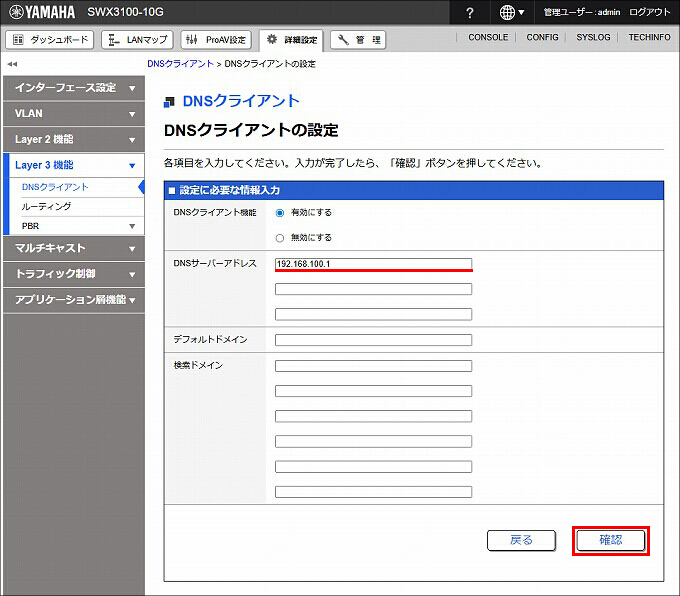
Task: Switch to ProAV設定 tab
Action: [x=216, y=40]
